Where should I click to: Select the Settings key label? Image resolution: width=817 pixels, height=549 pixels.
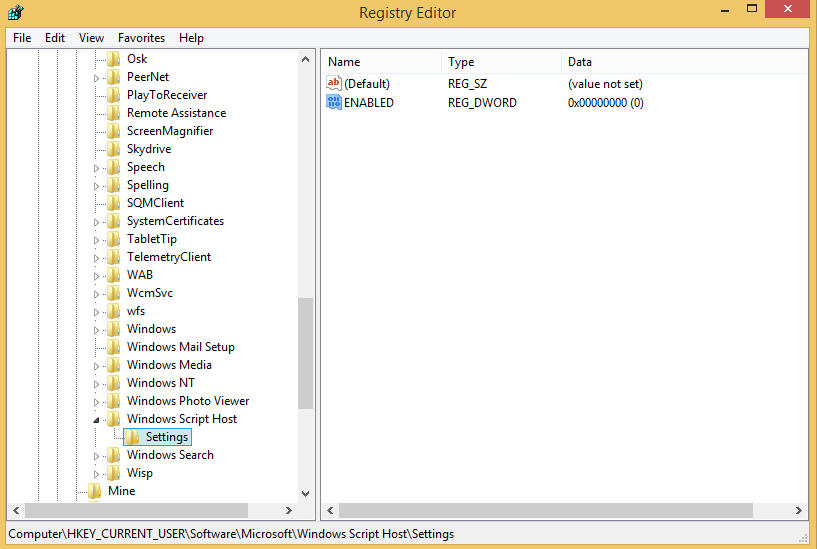(x=167, y=437)
